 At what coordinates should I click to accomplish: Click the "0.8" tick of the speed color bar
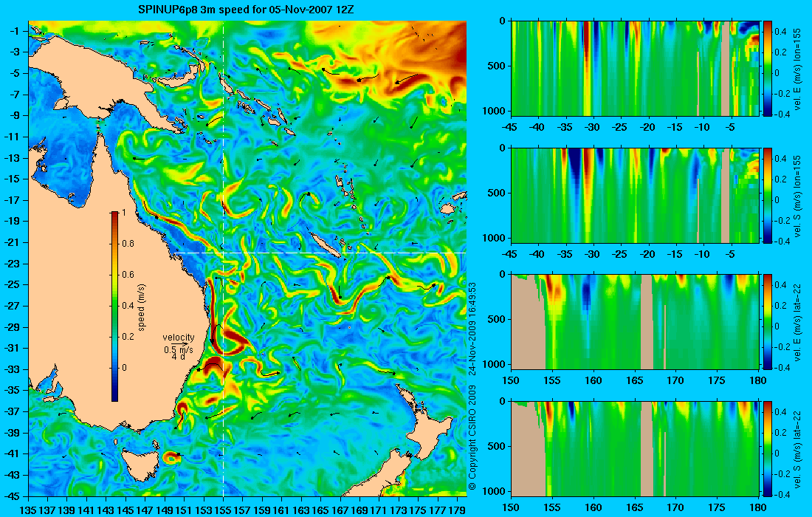click(x=128, y=243)
